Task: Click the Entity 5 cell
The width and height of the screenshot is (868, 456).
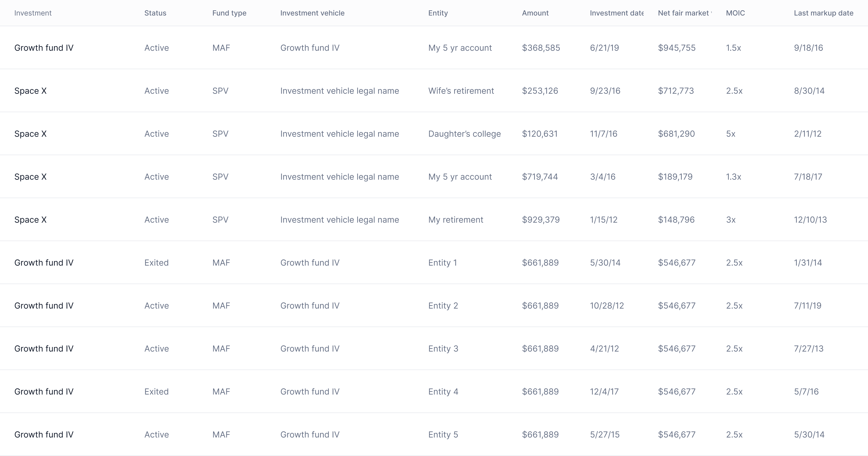Action: pos(443,435)
